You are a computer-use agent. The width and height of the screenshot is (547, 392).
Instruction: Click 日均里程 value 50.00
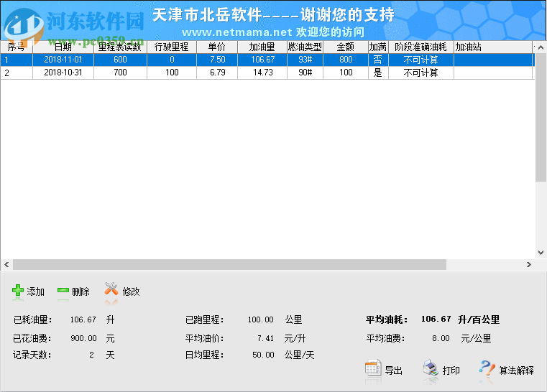click(263, 355)
